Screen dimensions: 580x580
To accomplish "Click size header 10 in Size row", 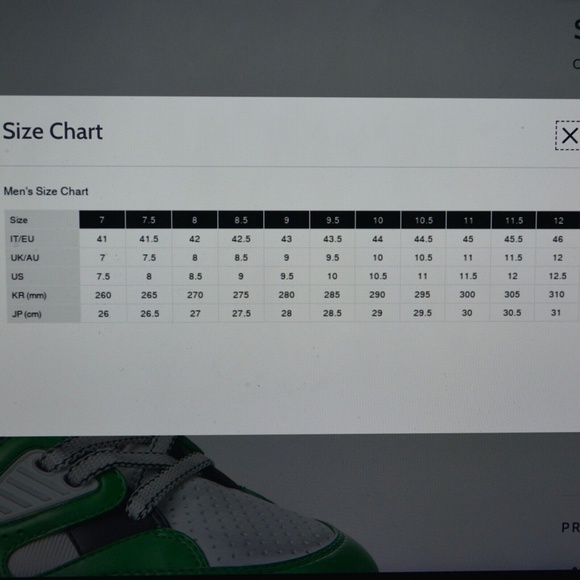I will (378, 220).
